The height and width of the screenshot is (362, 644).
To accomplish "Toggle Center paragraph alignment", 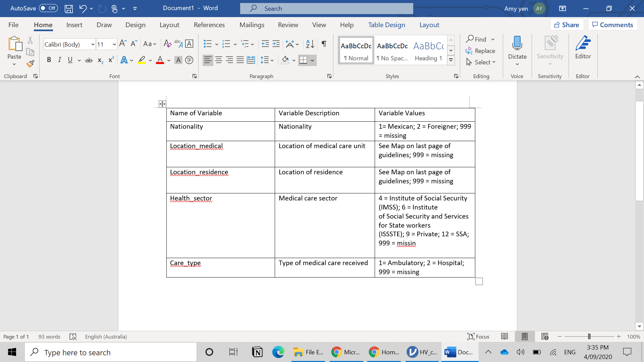I will (219, 60).
